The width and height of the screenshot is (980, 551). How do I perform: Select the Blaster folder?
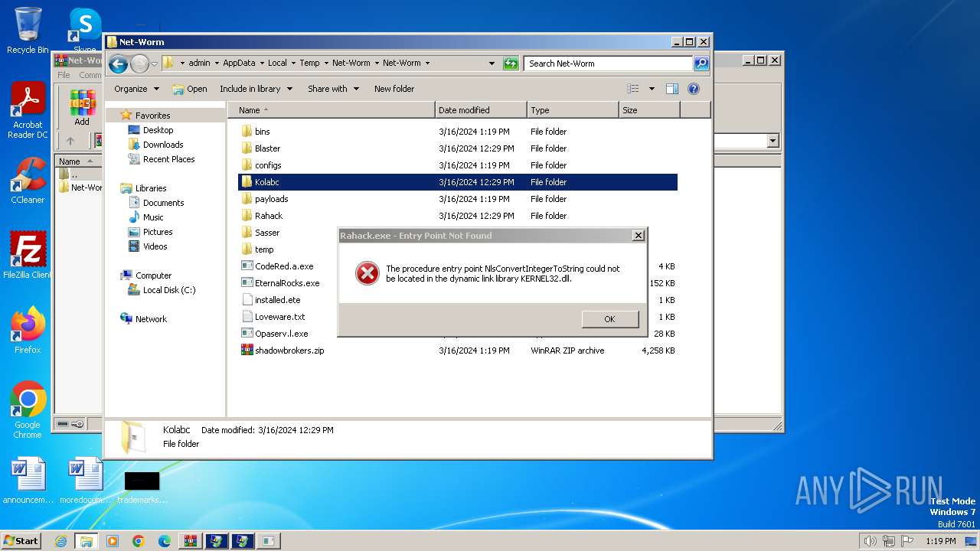coord(267,148)
